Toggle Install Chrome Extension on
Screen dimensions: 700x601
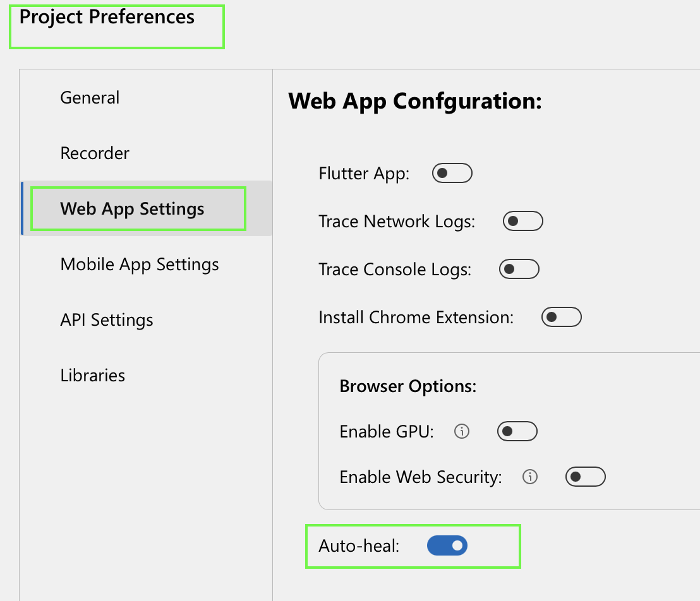pyautogui.click(x=561, y=317)
